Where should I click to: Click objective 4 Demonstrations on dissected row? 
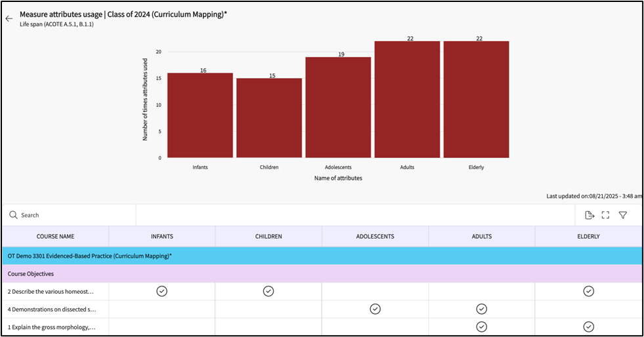pos(53,309)
